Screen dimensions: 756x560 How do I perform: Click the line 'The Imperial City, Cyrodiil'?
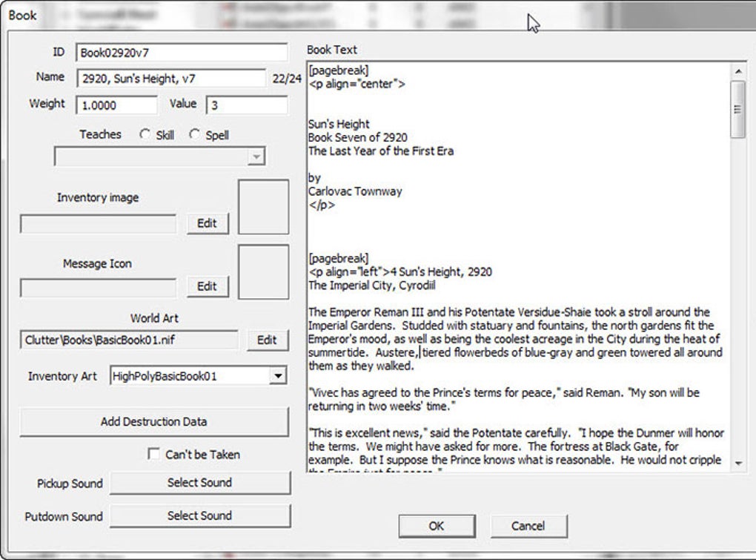coord(372,285)
